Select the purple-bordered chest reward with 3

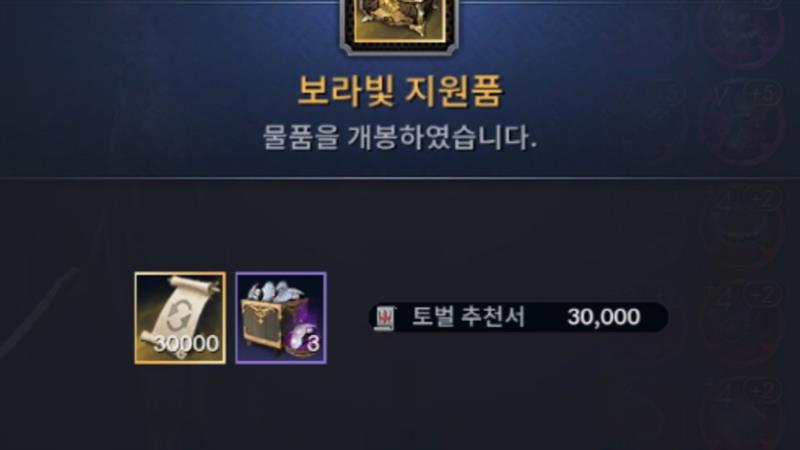point(281,318)
